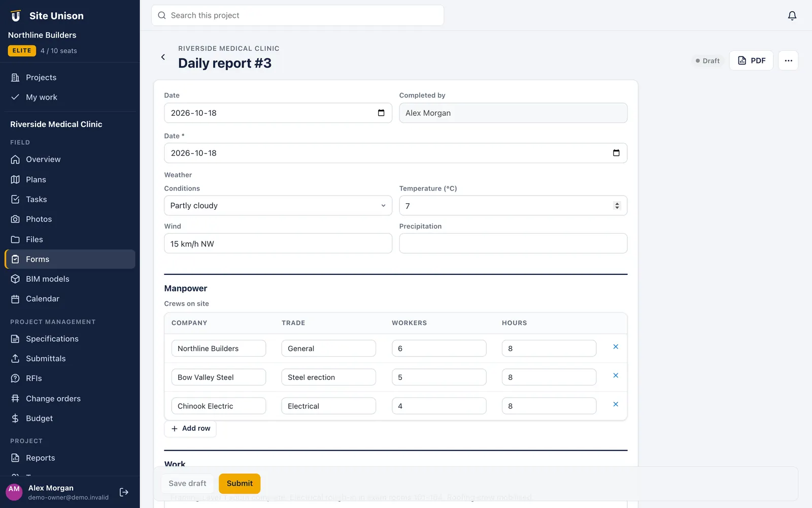Navigate to project Overview
Viewport: 812px width, 508px height.
[70, 160]
